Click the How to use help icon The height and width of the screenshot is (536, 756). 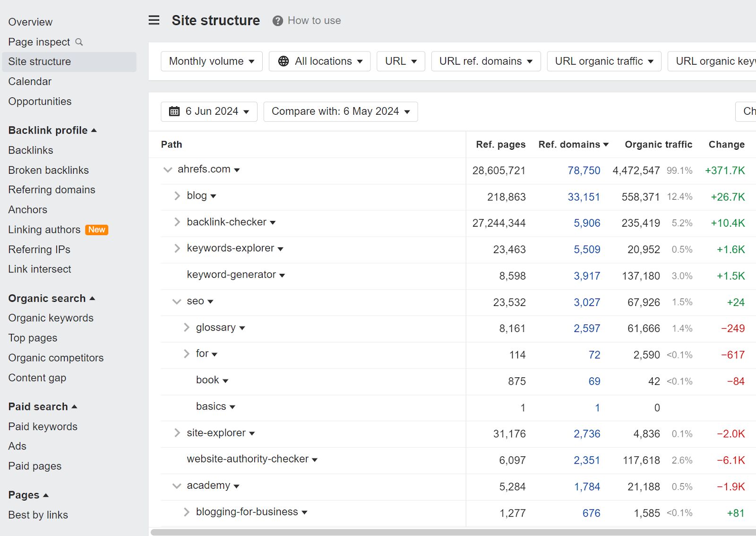tap(278, 20)
